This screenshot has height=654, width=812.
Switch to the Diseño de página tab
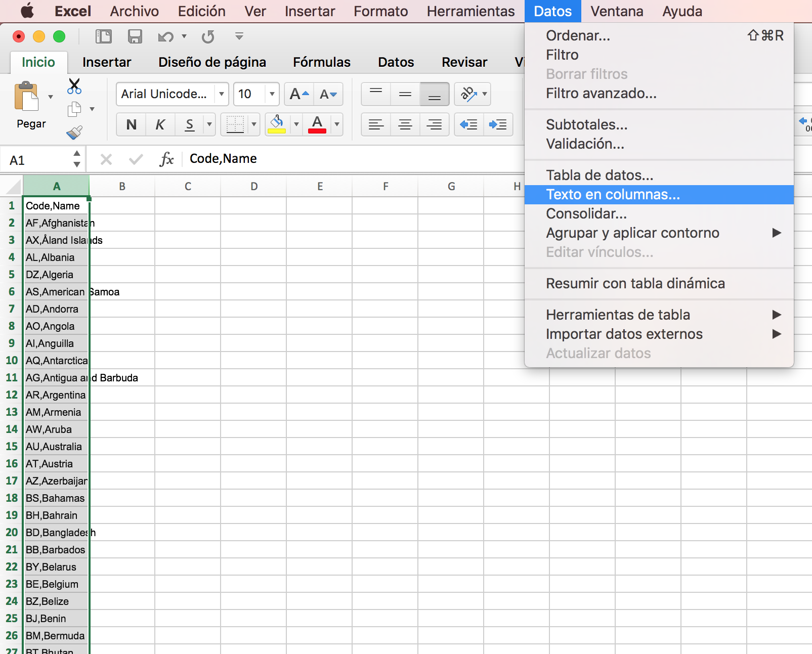212,62
